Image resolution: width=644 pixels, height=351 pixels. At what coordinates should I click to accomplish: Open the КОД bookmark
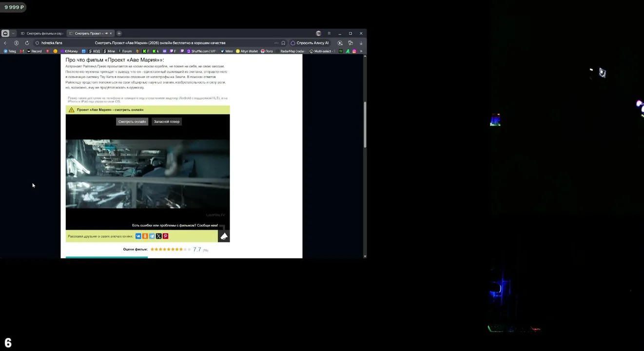(94, 51)
